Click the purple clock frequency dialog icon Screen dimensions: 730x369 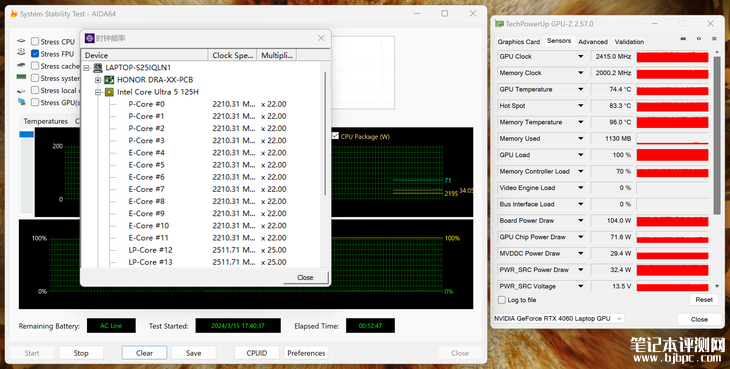coord(89,38)
